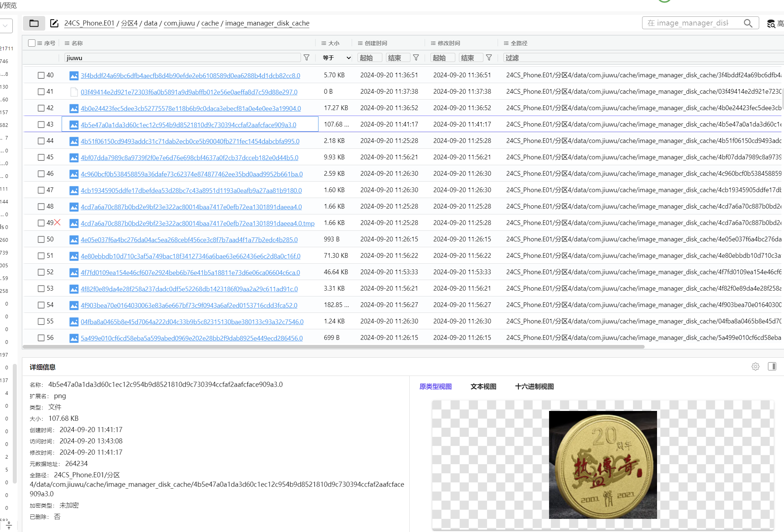Viewport: 784px width, 532px height.
Task: Open file link starting with 4e80ebbdb10d
Action: pyautogui.click(x=190, y=256)
